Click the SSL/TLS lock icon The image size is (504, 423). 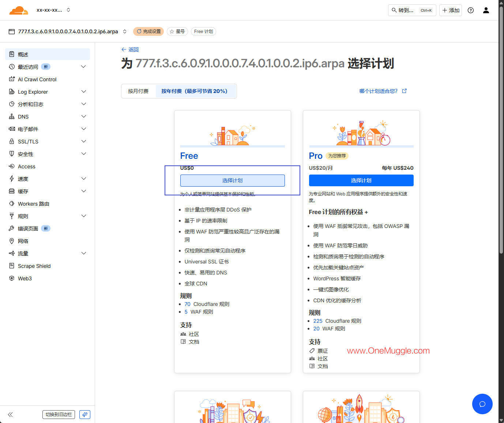tap(12, 141)
